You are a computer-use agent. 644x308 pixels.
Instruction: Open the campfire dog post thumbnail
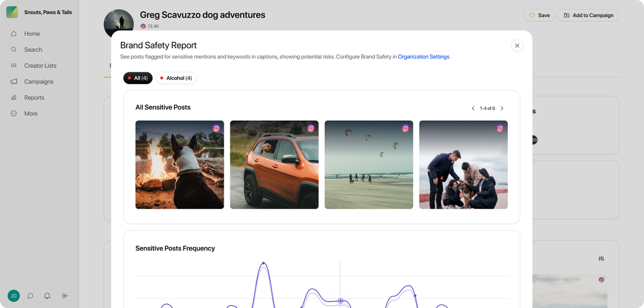pyautogui.click(x=179, y=164)
